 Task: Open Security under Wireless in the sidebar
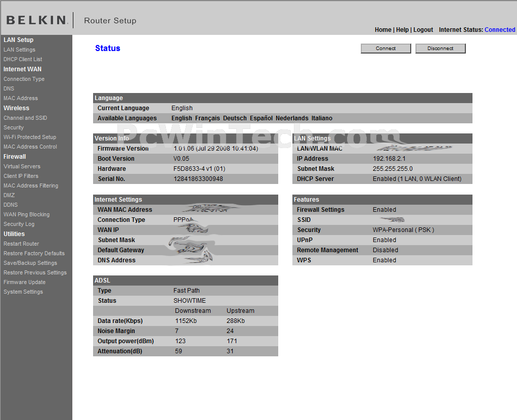click(14, 127)
